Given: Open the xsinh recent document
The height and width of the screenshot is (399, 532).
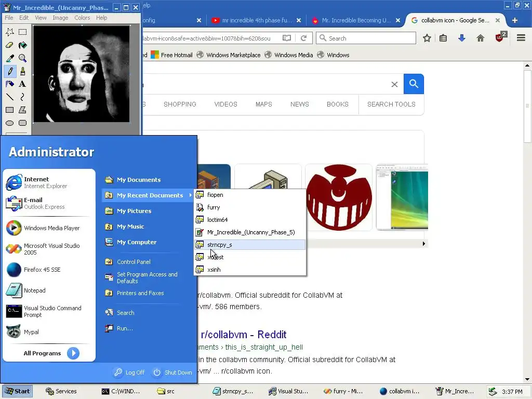Looking at the screenshot, I should pos(250,270).
